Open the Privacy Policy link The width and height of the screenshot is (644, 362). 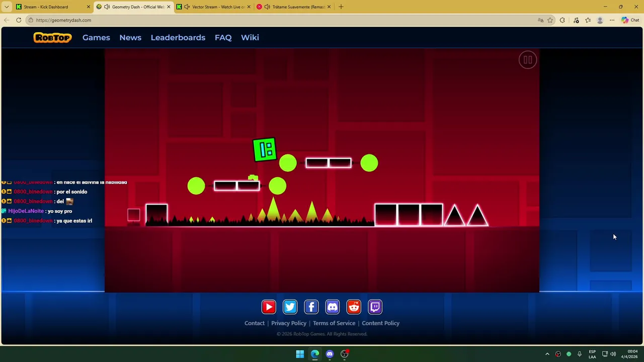[x=289, y=323]
